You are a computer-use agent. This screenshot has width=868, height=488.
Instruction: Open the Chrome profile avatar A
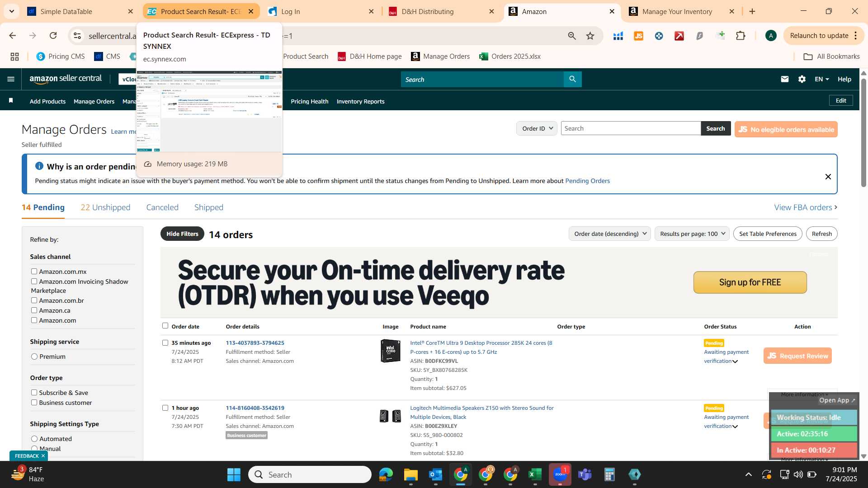pos(771,36)
